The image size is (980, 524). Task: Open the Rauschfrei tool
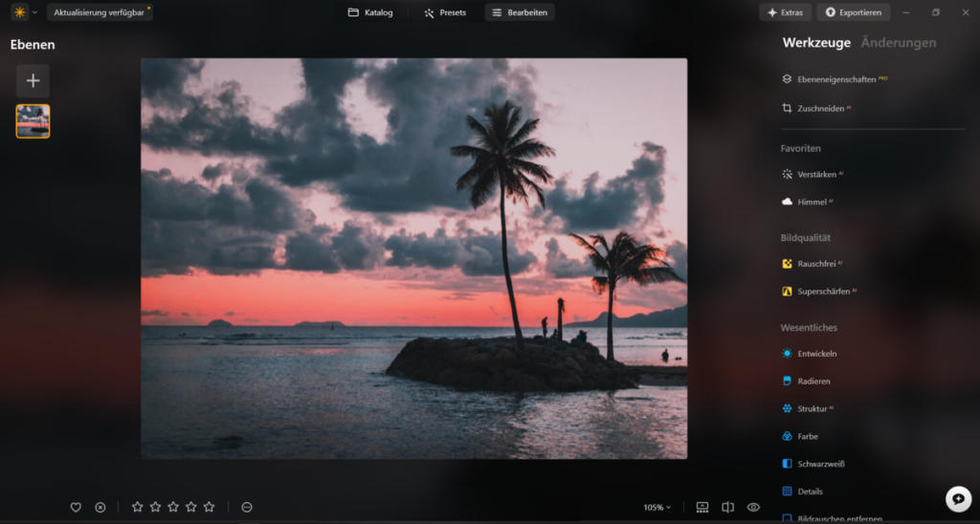pos(812,264)
